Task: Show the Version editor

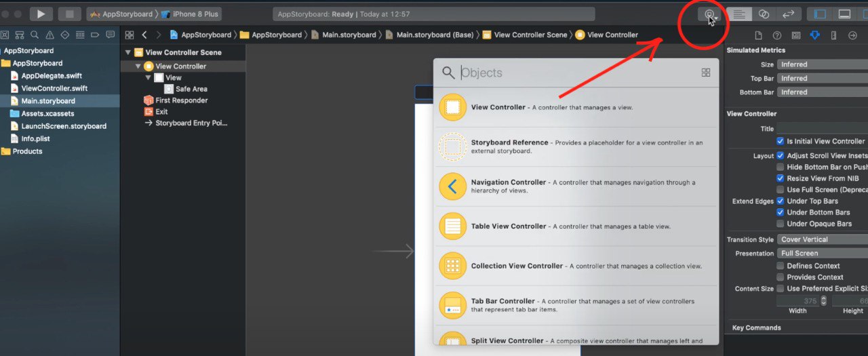Action: point(788,14)
